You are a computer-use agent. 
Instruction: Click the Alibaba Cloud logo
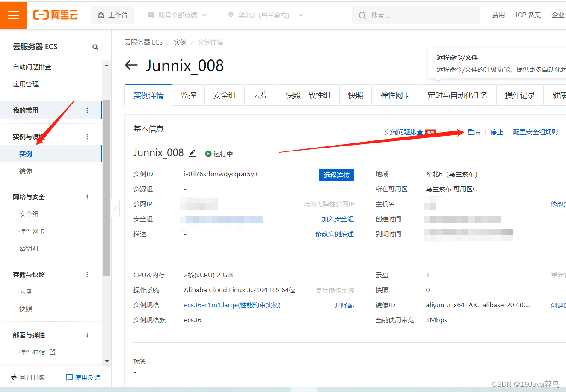pyautogui.click(x=56, y=15)
